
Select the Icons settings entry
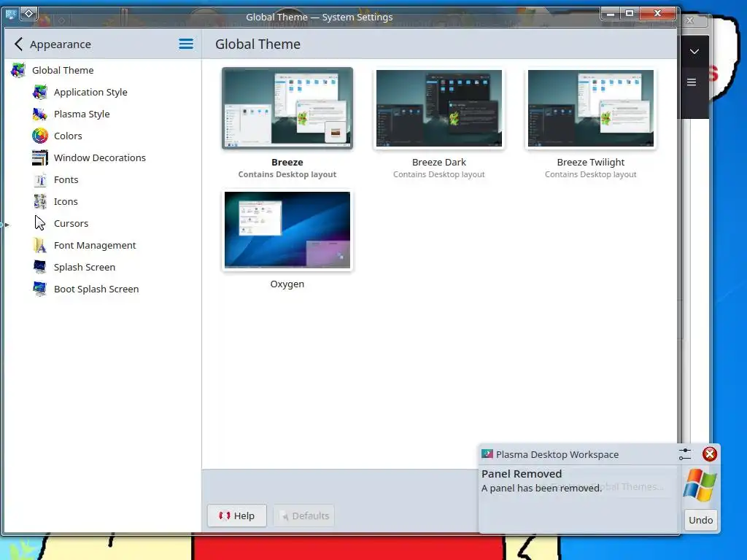tap(66, 201)
